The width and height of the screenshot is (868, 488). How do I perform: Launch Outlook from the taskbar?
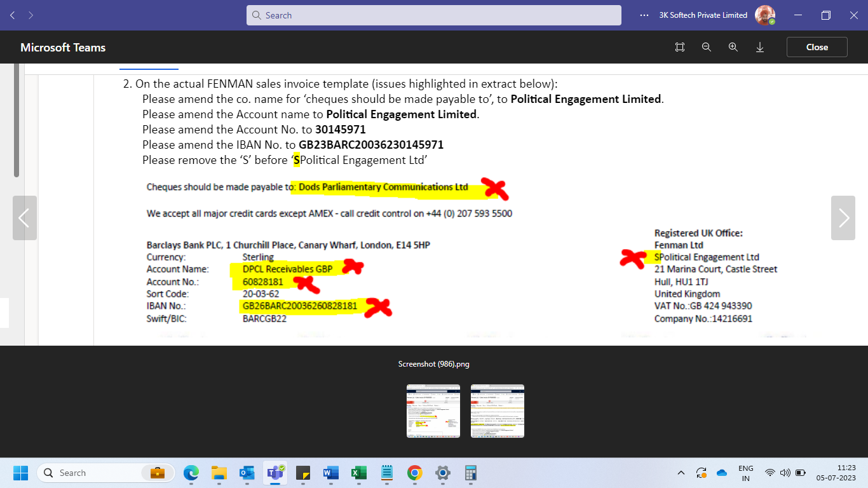click(x=247, y=473)
